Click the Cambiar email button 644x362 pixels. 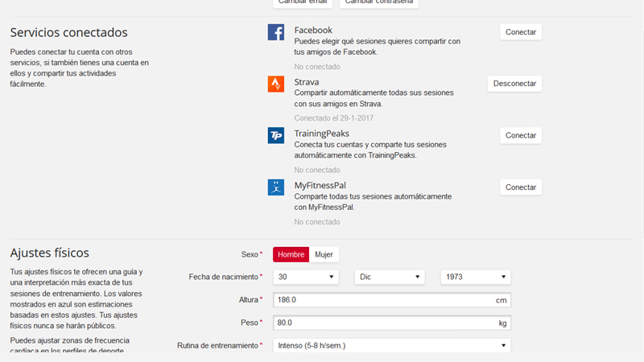click(x=303, y=2)
